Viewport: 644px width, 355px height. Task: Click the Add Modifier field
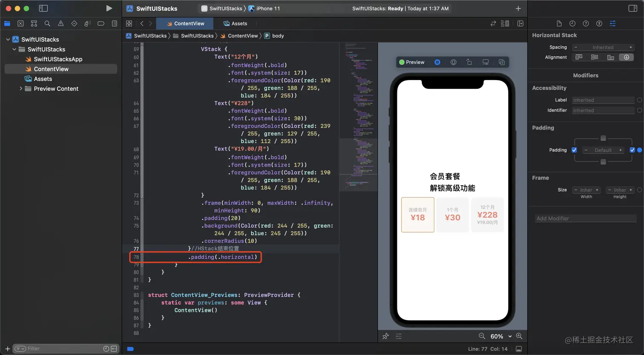586,218
